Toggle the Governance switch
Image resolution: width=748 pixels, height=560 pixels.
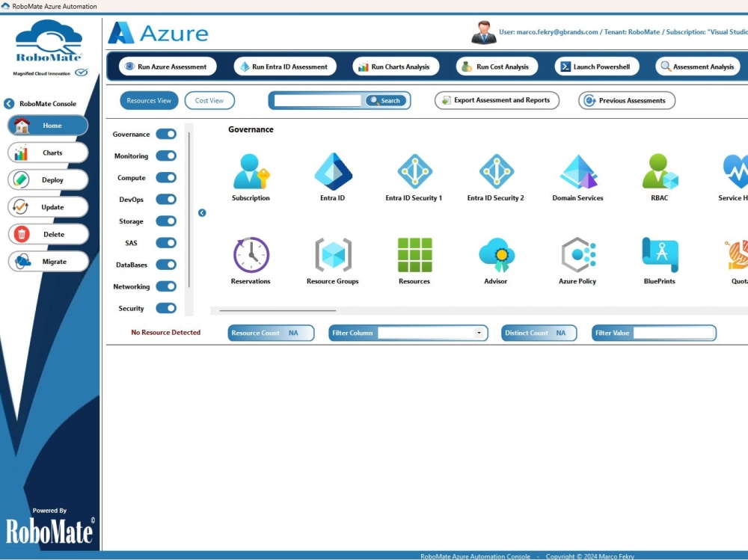pos(166,134)
